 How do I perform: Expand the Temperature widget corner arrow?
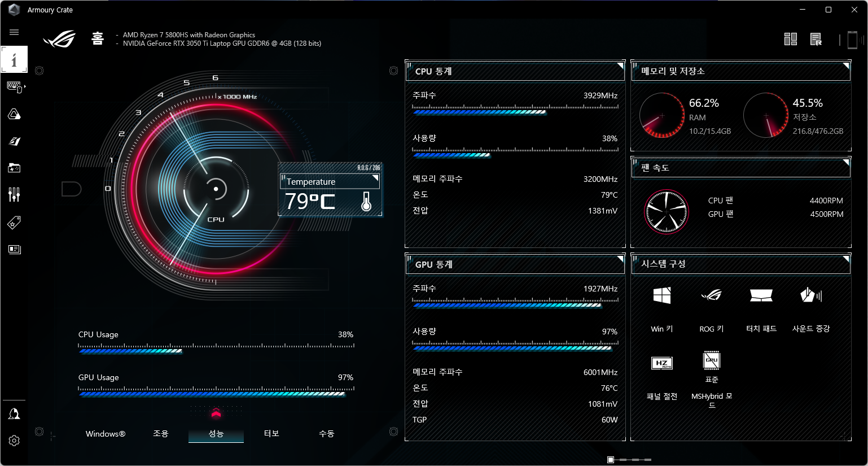(x=375, y=177)
